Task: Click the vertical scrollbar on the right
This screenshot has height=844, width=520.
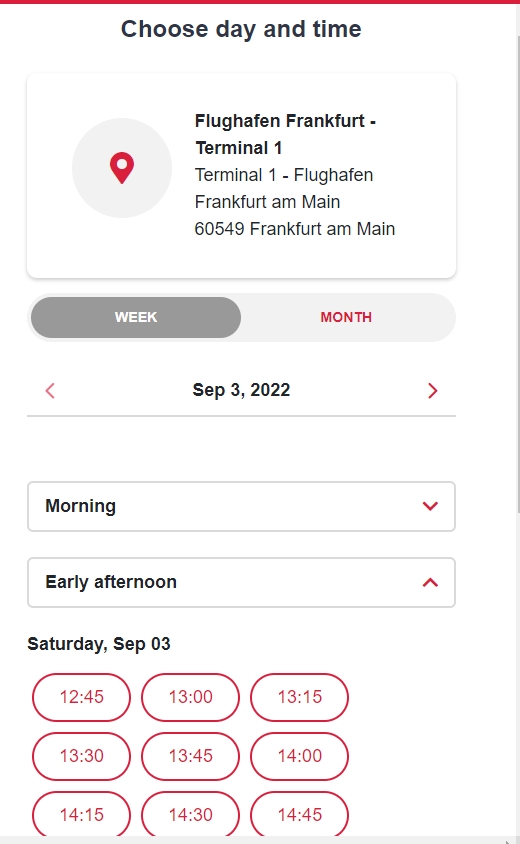Action: (518, 275)
